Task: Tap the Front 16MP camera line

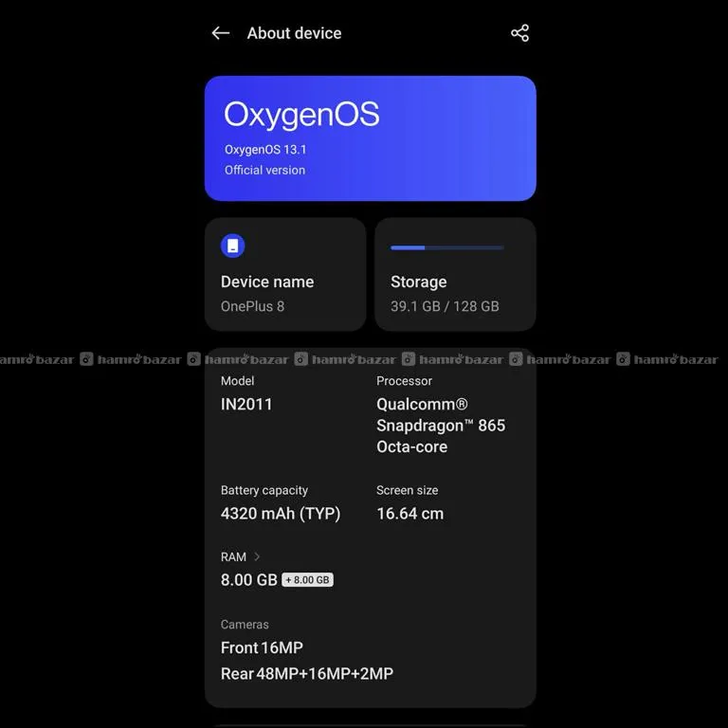Action: point(262,647)
